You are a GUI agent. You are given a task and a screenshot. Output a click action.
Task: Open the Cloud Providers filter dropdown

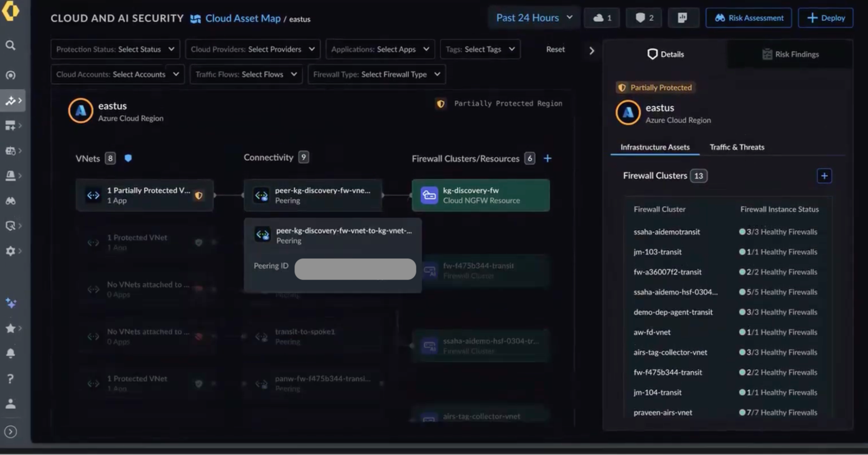(x=253, y=49)
